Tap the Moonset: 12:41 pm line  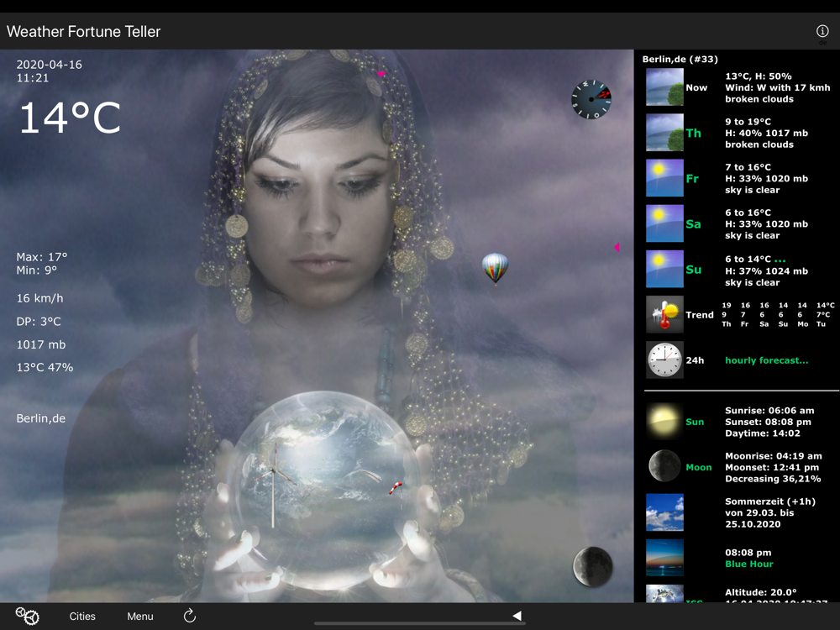pyautogui.click(x=772, y=468)
